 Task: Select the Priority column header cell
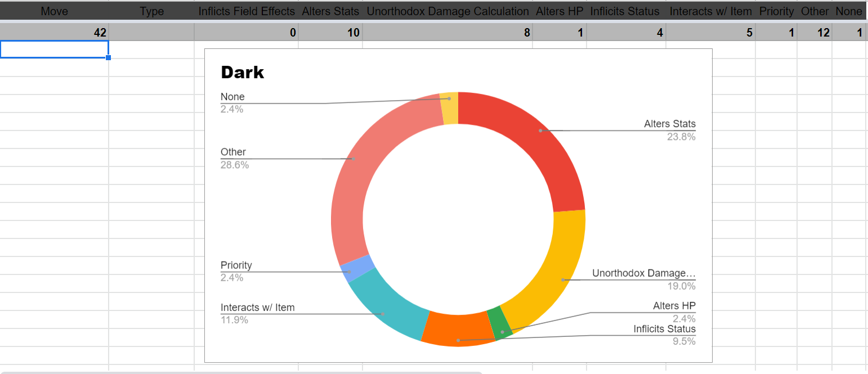[776, 11]
